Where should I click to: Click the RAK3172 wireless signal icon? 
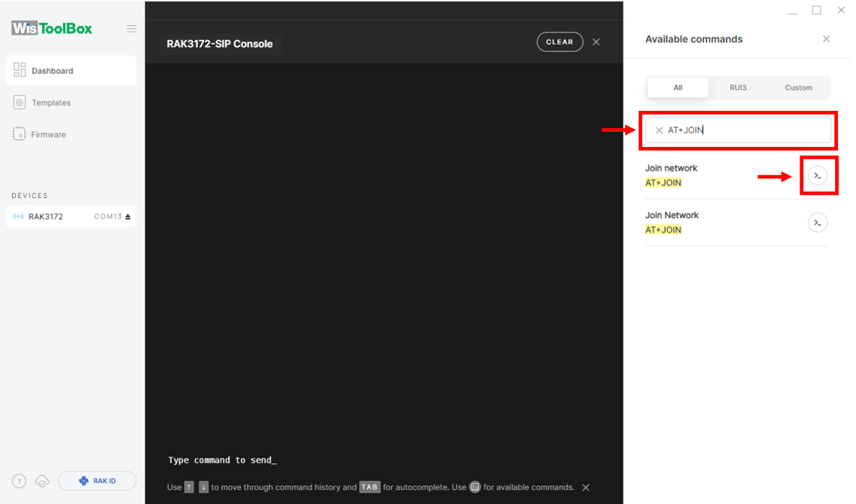click(x=18, y=217)
